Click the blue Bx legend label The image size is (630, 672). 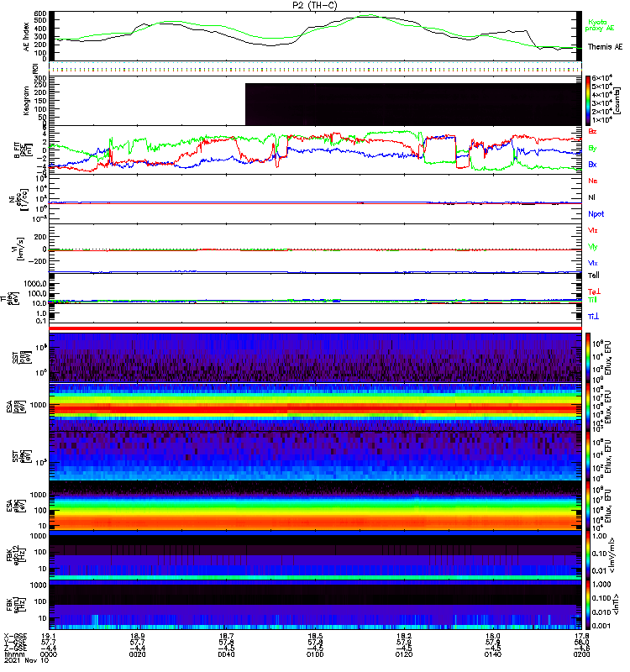click(592, 165)
